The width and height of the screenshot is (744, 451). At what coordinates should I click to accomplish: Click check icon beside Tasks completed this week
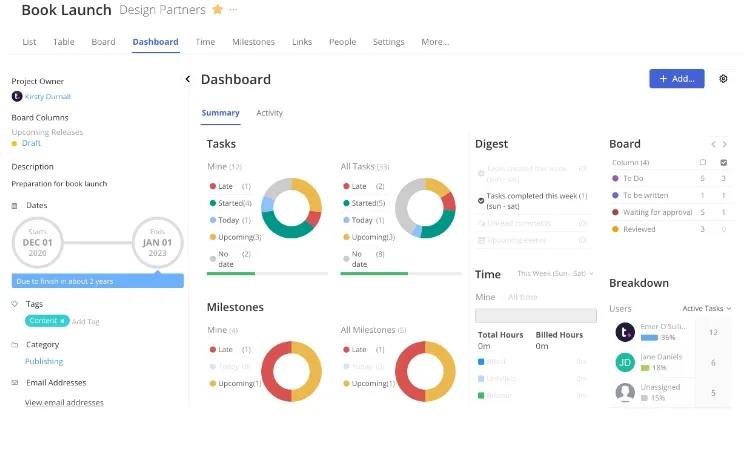(x=481, y=201)
